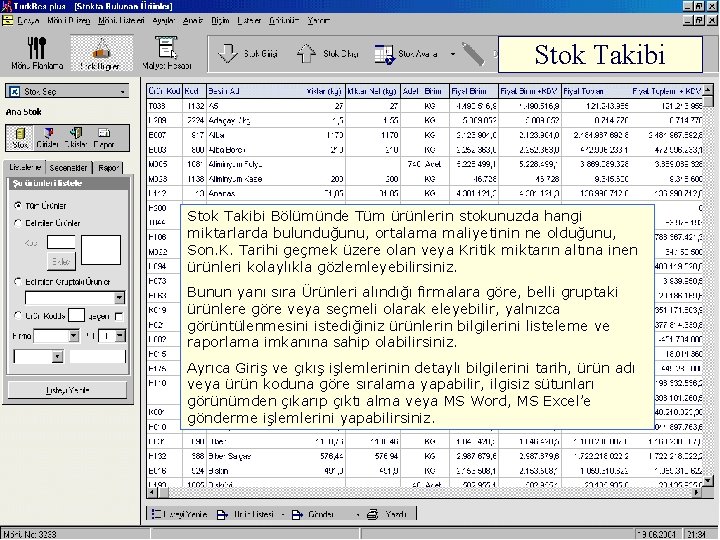
Task: Open the Menü Listeleri menu
Action: coord(121,21)
